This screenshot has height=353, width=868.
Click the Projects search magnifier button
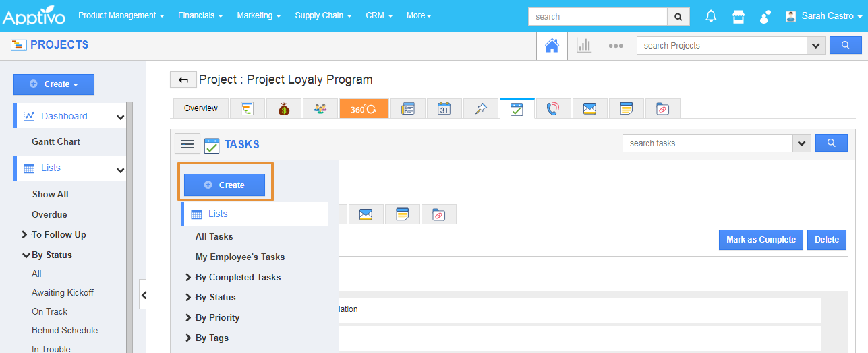pyautogui.click(x=846, y=46)
